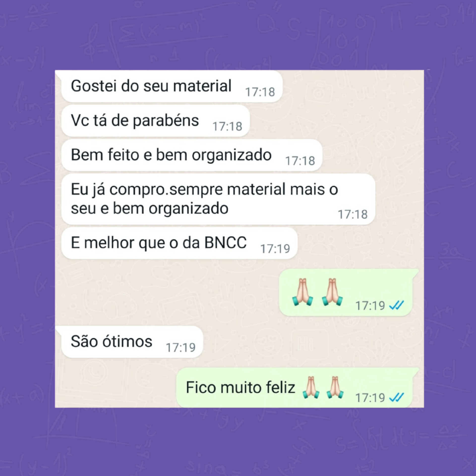Click the 17:19 timestamp on the emoji-only message
This screenshot has height=476, width=476.
(x=370, y=306)
